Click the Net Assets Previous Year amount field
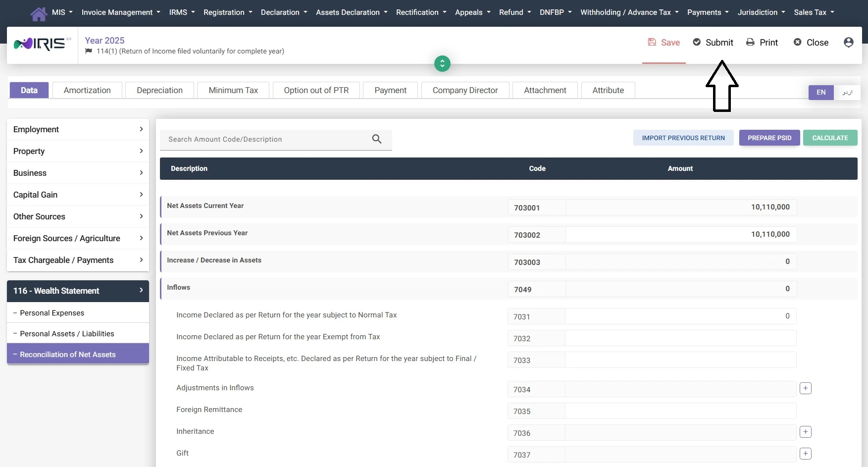 [681, 234]
